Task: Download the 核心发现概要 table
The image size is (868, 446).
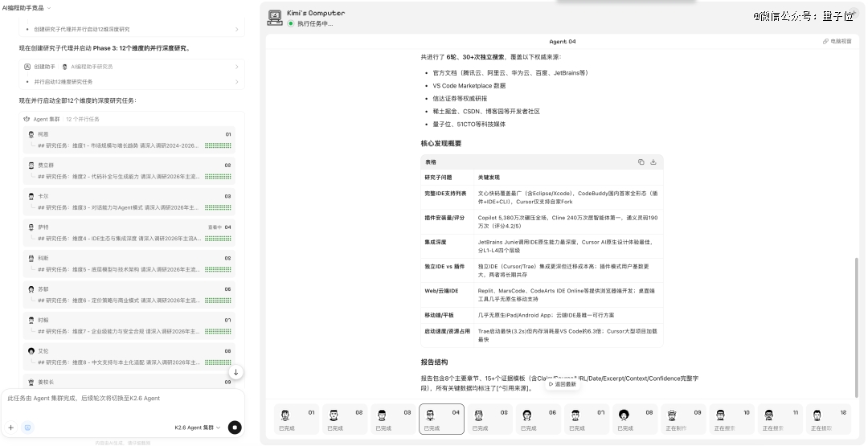Action: tap(653, 162)
